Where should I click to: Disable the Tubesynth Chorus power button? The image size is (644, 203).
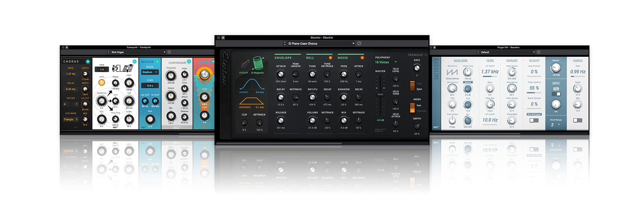[88, 62]
